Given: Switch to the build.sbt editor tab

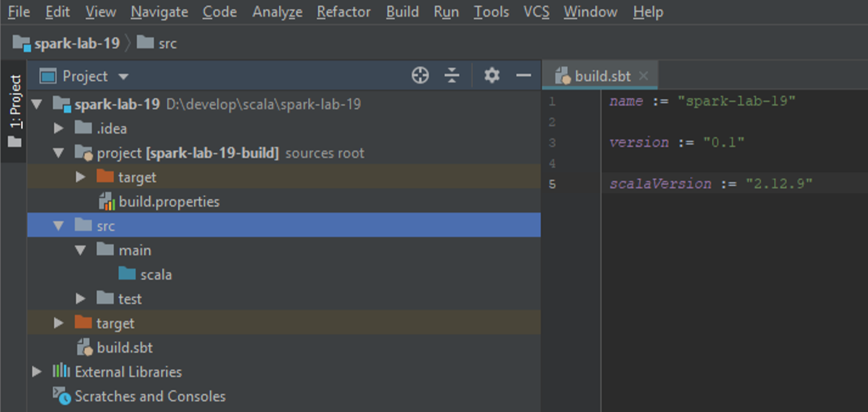Looking at the screenshot, I should click(x=602, y=76).
